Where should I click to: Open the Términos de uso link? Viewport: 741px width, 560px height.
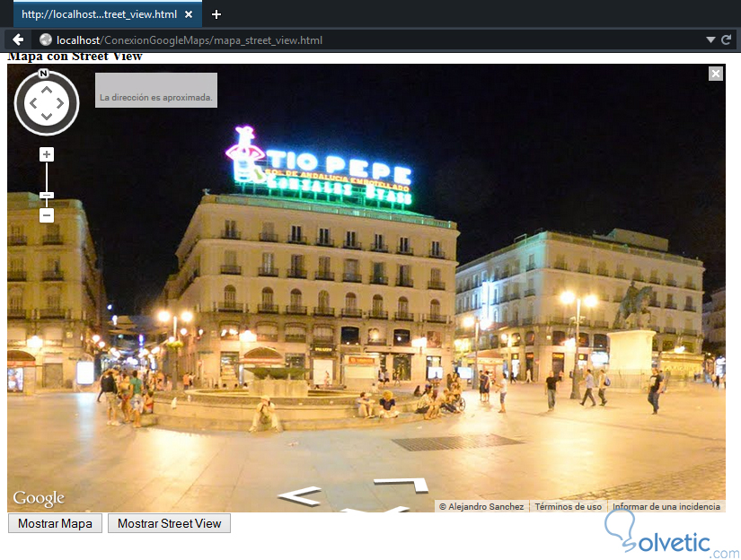click(568, 507)
